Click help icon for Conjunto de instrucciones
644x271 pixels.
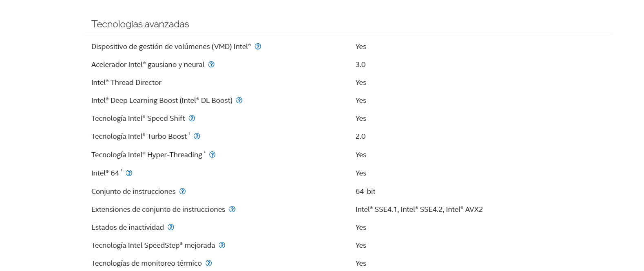(x=182, y=191)
